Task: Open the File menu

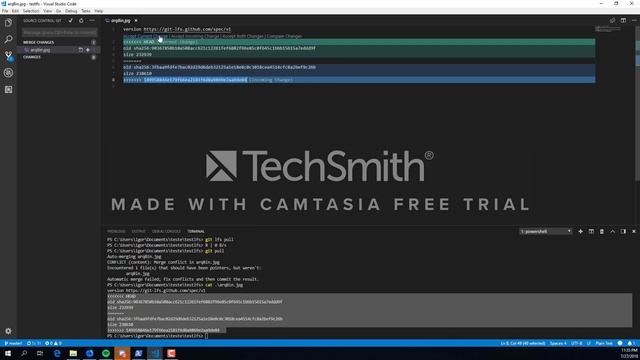Action: (x=5, y=11)
